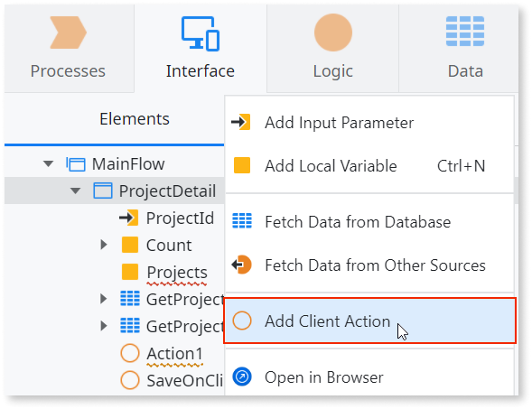Select Add Client Action menu item
The width and height of the screenshot is (532, 409).
tap(369, 321)
